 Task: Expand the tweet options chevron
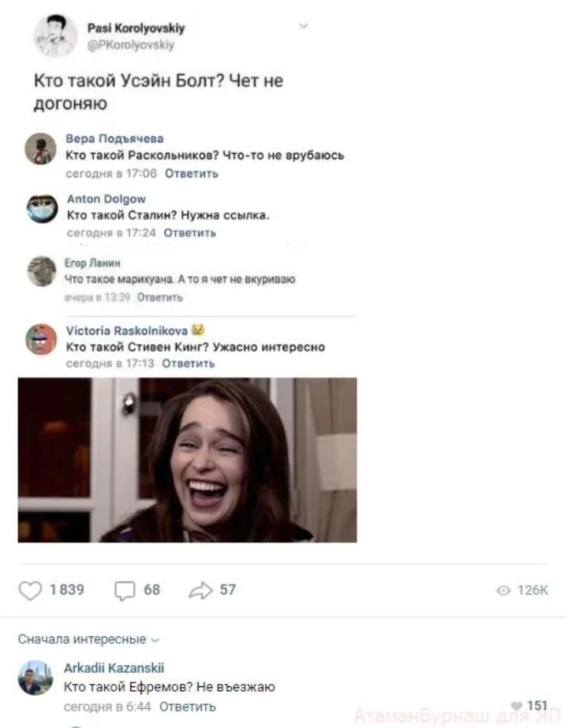click(x=304, y=26)
